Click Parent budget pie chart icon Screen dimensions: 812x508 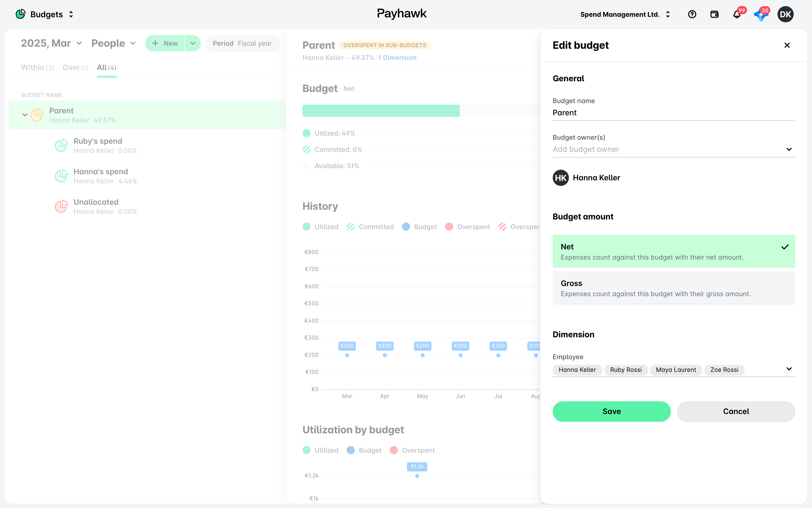pos(37,115)
